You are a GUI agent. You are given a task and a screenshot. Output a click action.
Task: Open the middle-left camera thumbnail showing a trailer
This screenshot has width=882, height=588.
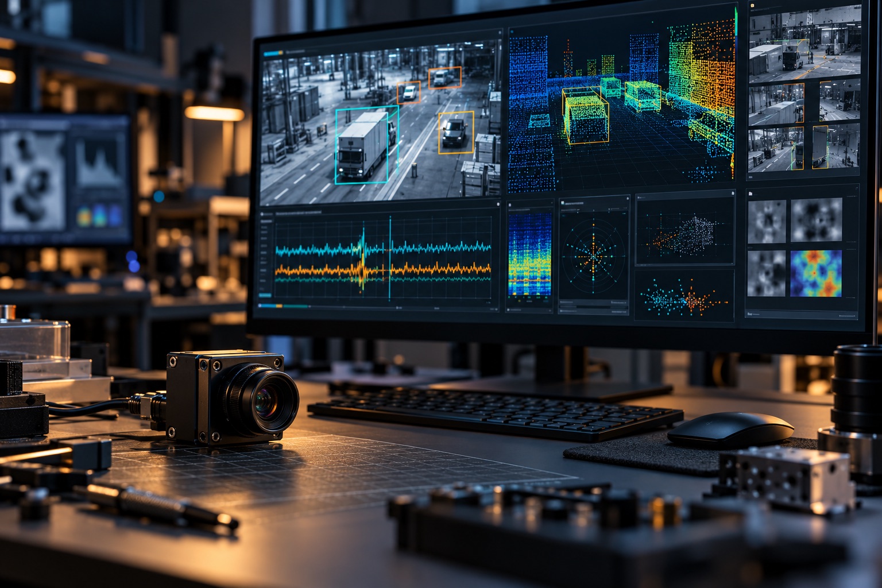(776, 105)
